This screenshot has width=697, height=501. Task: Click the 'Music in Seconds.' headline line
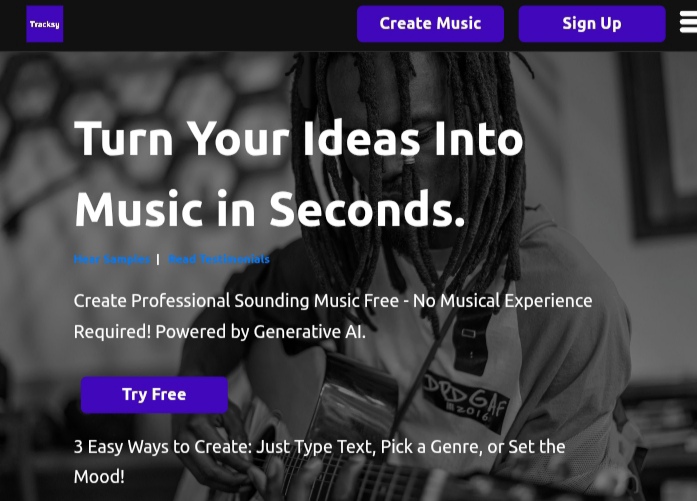(270, 208)
